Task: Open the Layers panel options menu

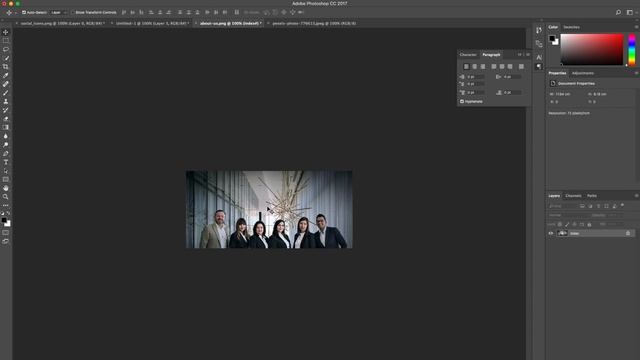Action: pyautogui.click(x=636, y=196)
